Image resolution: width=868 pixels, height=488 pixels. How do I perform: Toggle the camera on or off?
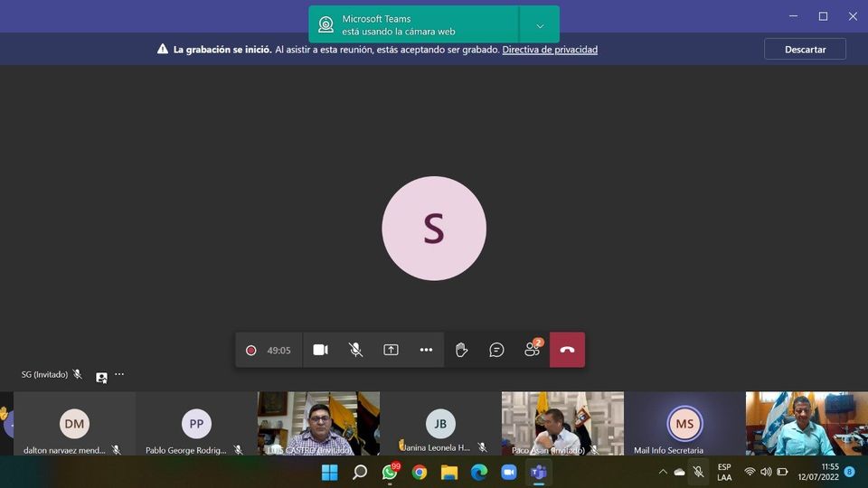tap(320, 350)
